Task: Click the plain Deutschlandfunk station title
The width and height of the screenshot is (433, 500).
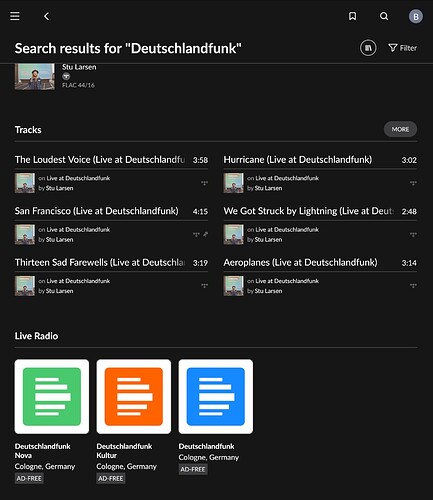Action: [206, 446]
